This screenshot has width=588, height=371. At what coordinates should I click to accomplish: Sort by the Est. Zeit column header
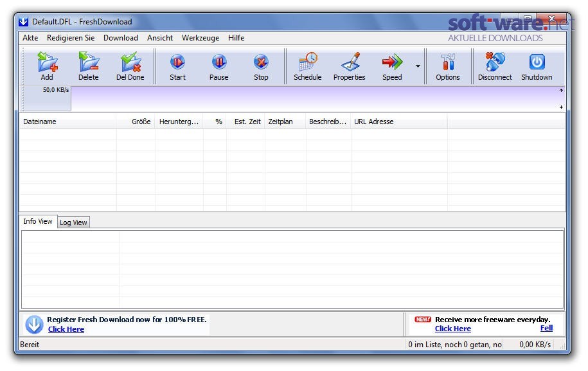[245, 122]
